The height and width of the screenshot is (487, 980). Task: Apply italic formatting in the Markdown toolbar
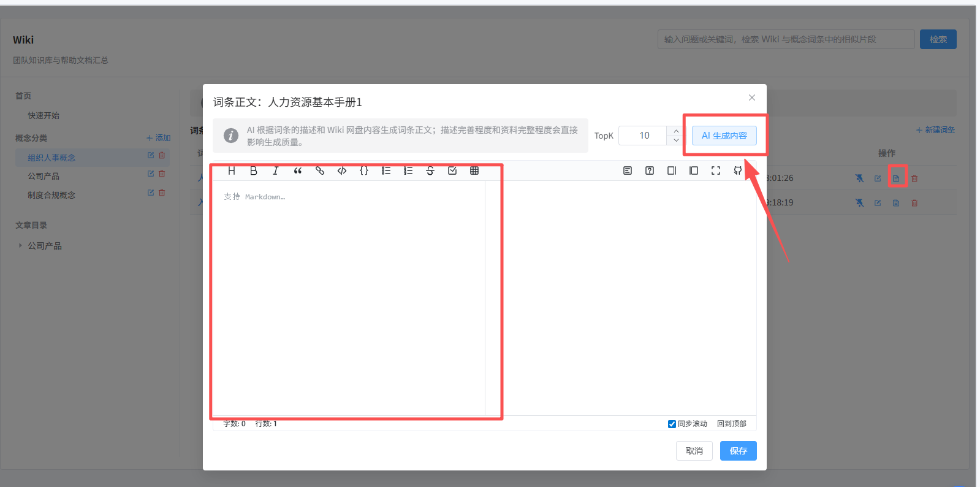[x=276, y=171]
